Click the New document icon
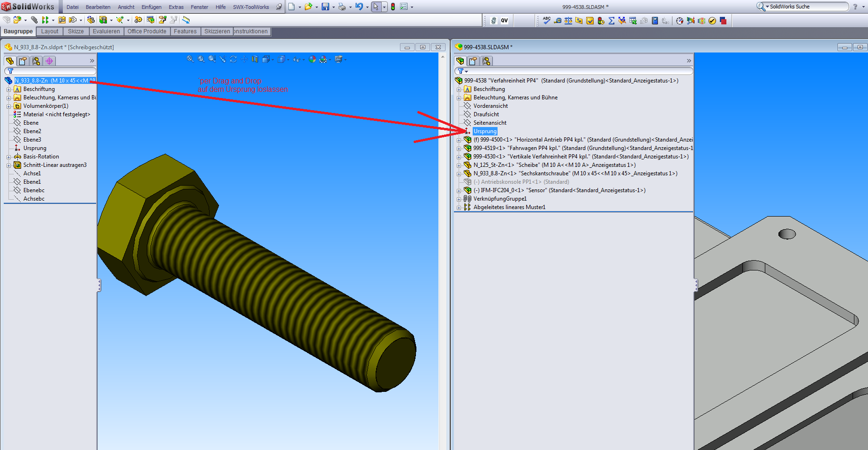 pyautogui.click(x=292, y=7)
